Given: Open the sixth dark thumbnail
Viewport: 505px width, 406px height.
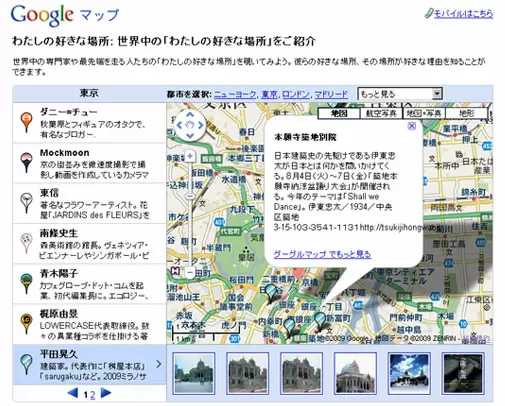Looking at the screenshot, I should 463,373.
